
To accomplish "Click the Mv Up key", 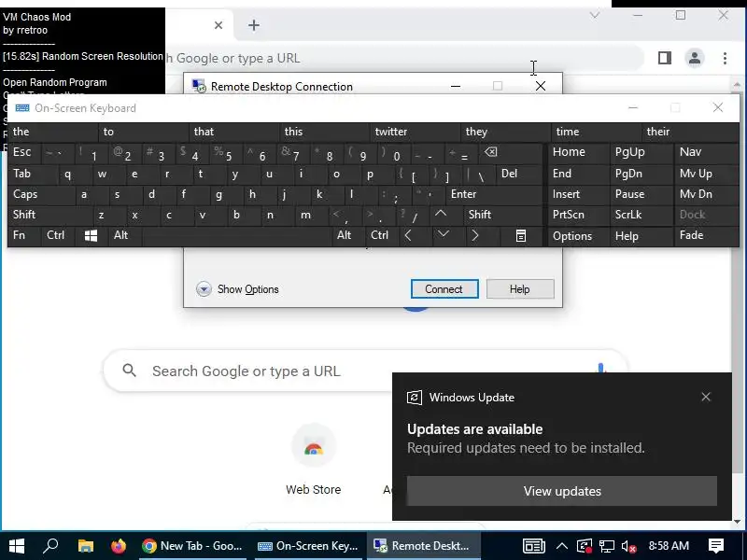I will click(x=707, y=174).
